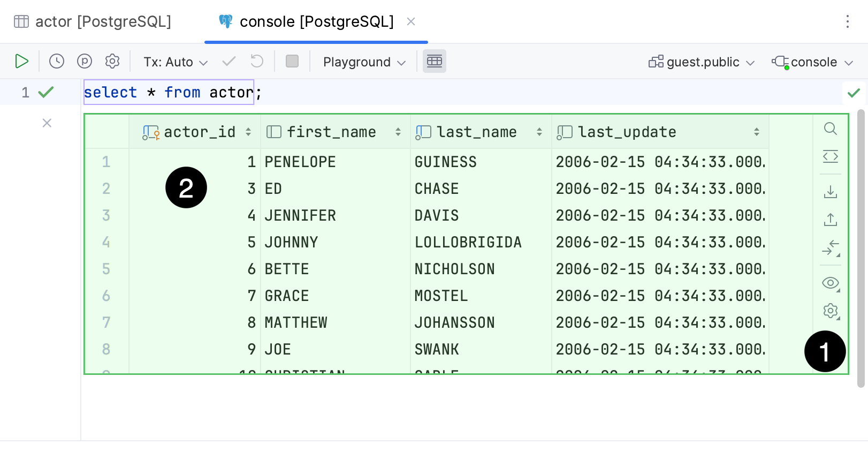Select the console [PostgreSQL] tab
Image resolution: width=868 pixels, height=467 pixels.
click(316, 21)
